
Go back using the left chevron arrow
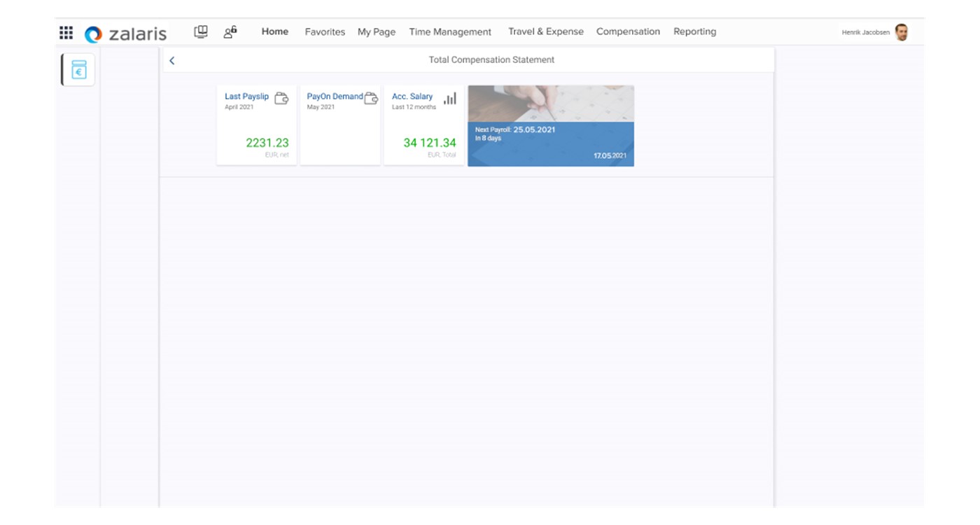[172, 60]
